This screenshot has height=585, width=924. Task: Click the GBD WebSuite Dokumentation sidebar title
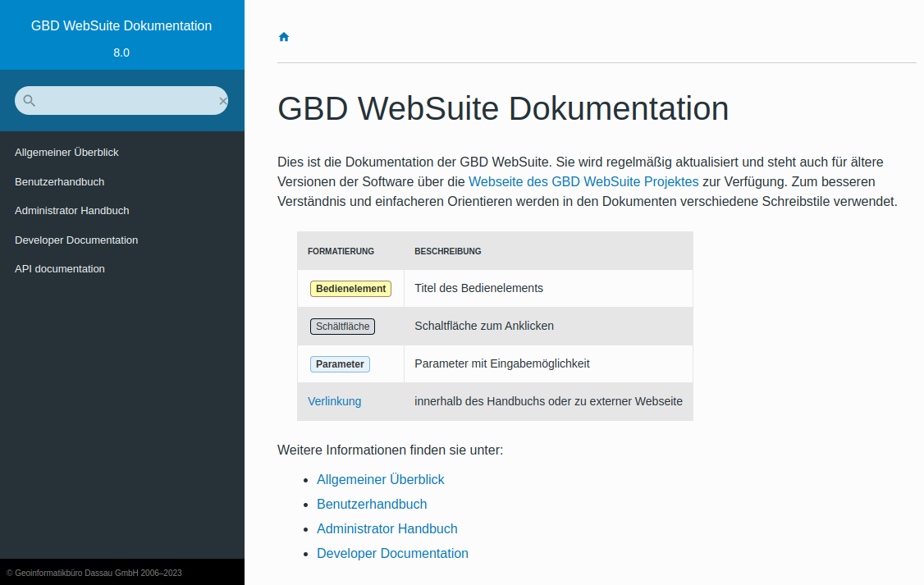click(121, 26)
